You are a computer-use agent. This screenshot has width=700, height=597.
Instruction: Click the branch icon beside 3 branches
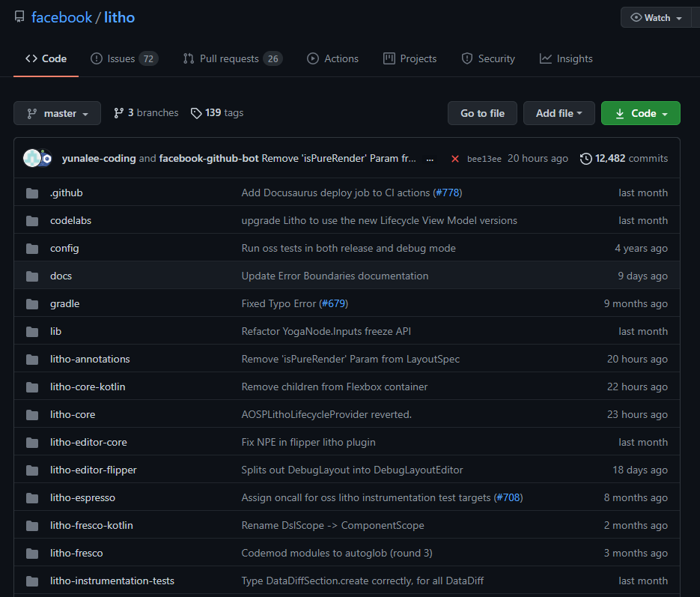click(x=119, y=113)
